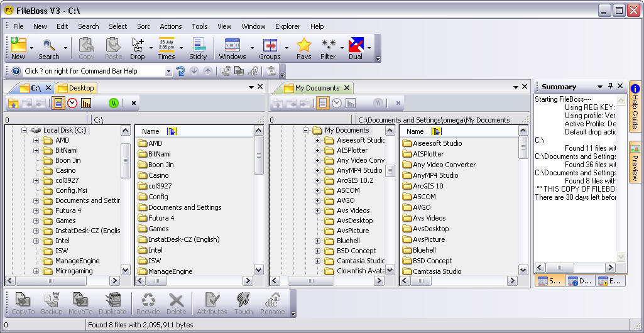644x333 pixels.
Task: Click the bar chart icon in My Documents pane
Action: 351,103
